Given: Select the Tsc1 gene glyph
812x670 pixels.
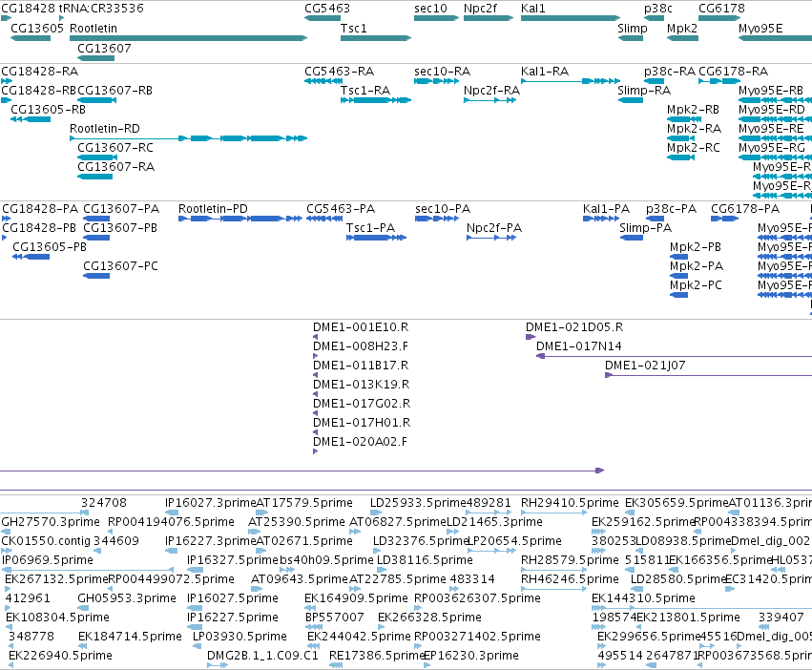Looking at the screenshot, I should click(376, 38).
